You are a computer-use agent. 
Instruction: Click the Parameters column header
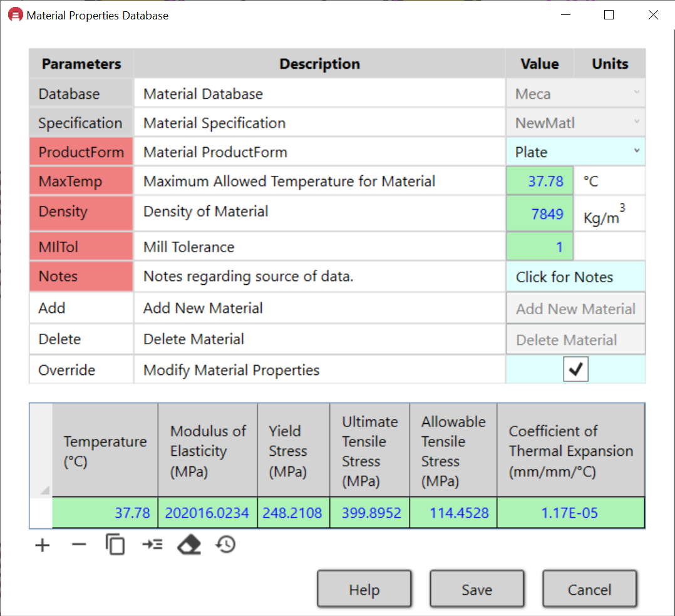81,64
